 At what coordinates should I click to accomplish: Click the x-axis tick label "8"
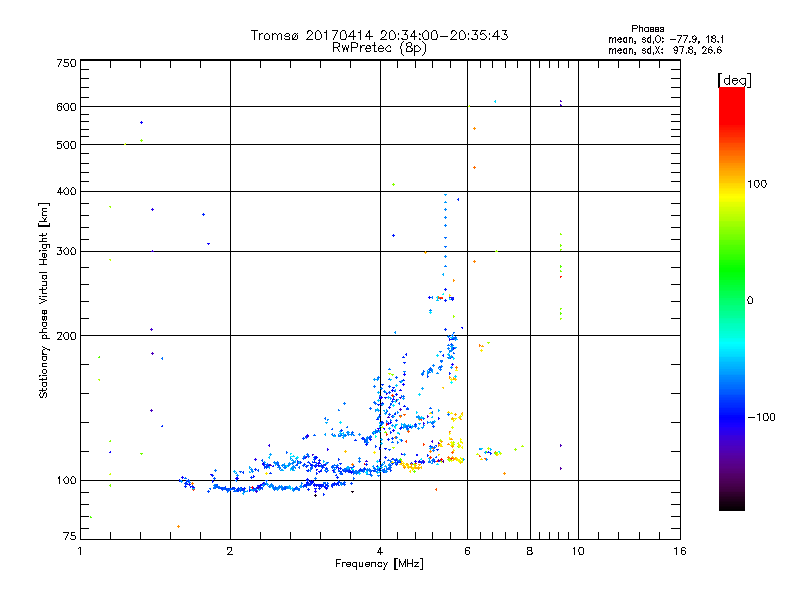(x=530, y=551)
